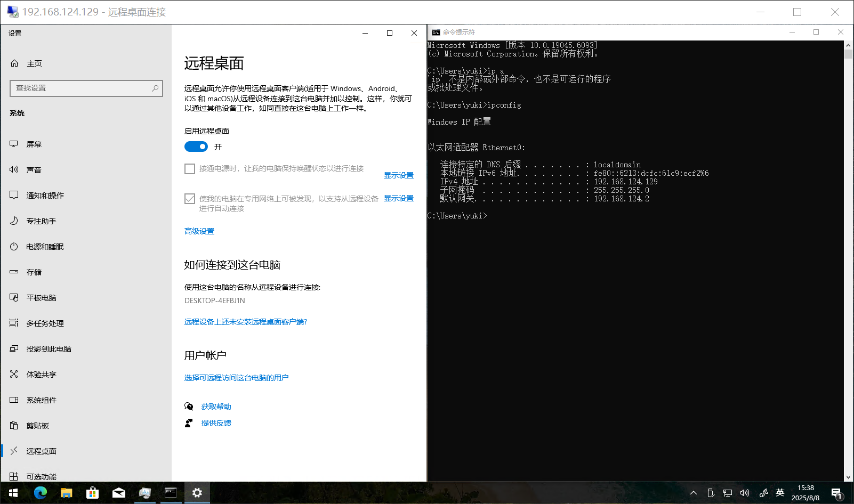Check the 接通电源时保持唤醒状态 checkbox
This screenshot has height=504, width=854.
pos(190,169)
